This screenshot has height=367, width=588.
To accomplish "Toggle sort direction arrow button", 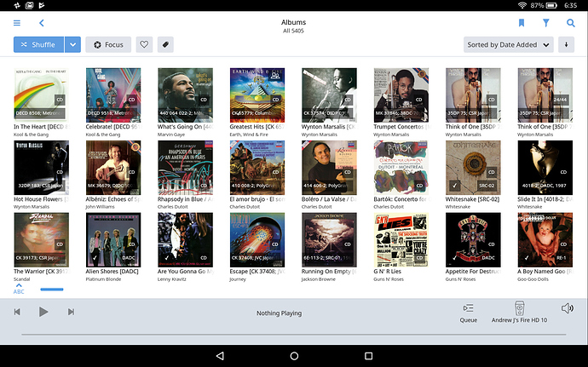I will tap(566, 44).
